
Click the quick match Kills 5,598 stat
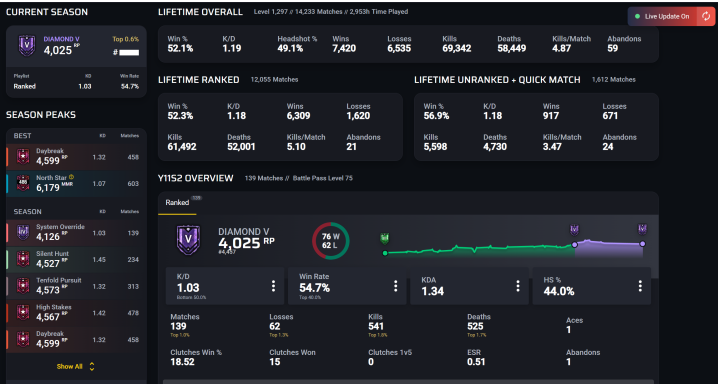(435, 142)
